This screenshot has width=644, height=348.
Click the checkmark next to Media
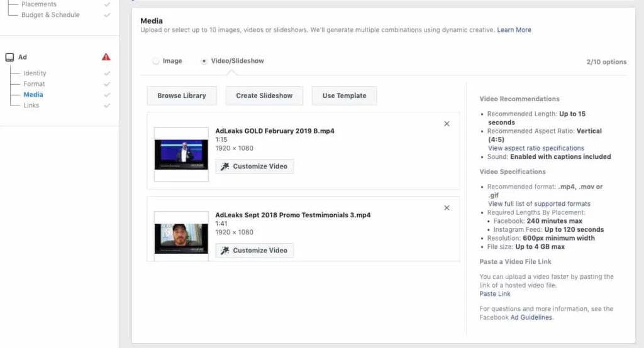tap(107, 95)
